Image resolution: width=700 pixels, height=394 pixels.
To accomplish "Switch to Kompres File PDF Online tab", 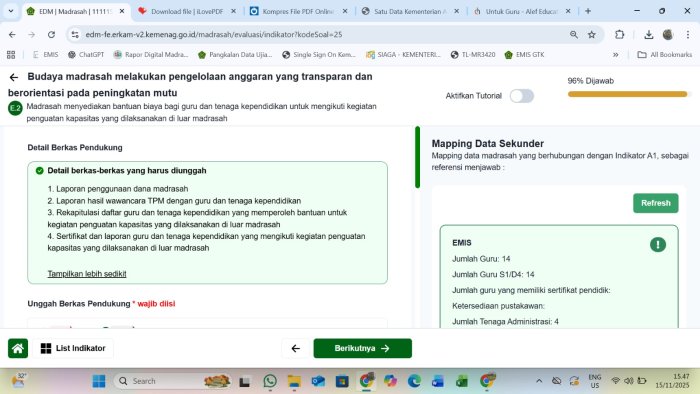I will pos(298,12).
